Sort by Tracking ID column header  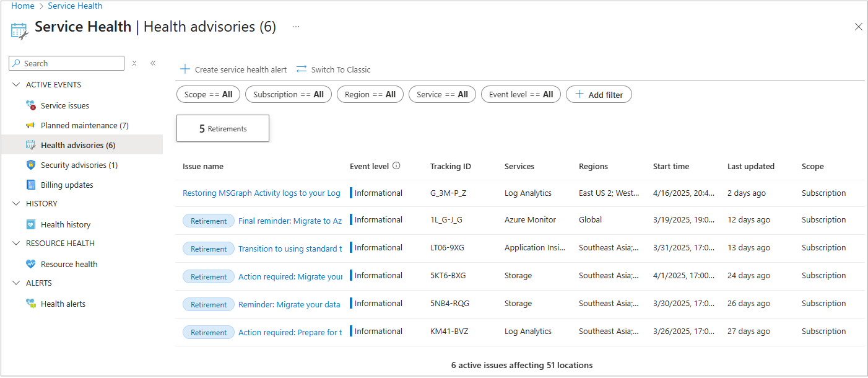pos(451,166)
